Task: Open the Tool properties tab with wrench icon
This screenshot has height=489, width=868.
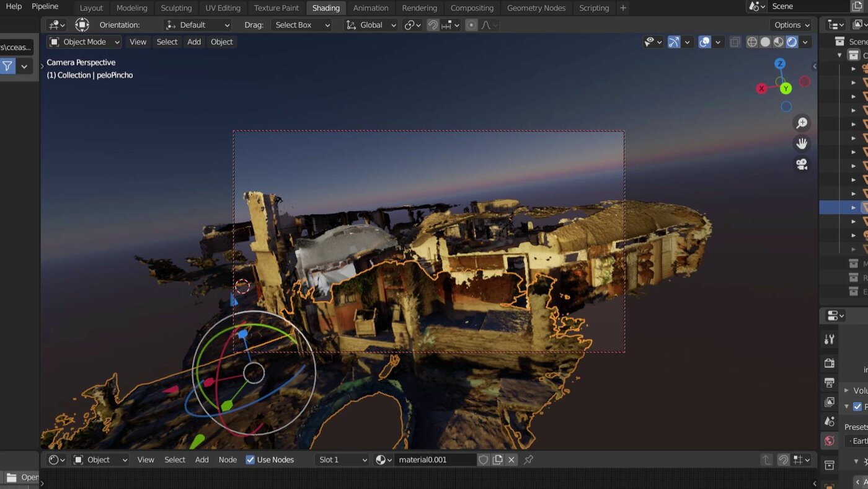Action: coord(830,339)
